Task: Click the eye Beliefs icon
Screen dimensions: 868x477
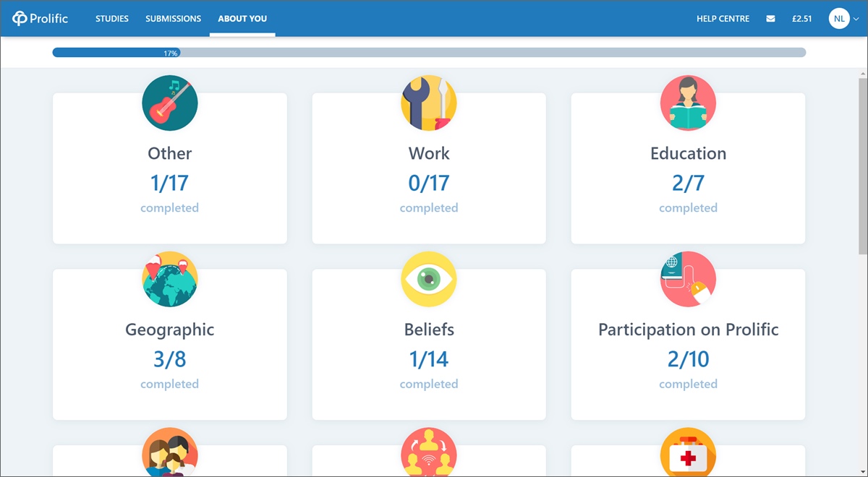Action: [429, 279]
